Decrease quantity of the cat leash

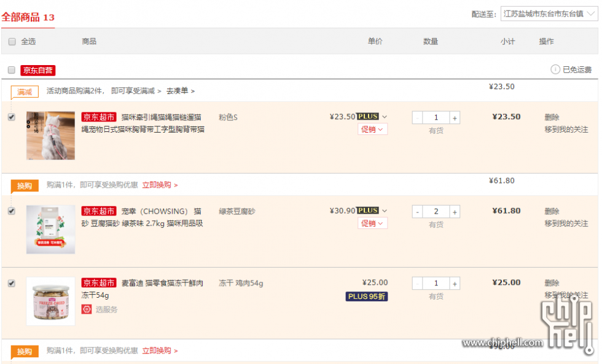[x=417, y=118]
